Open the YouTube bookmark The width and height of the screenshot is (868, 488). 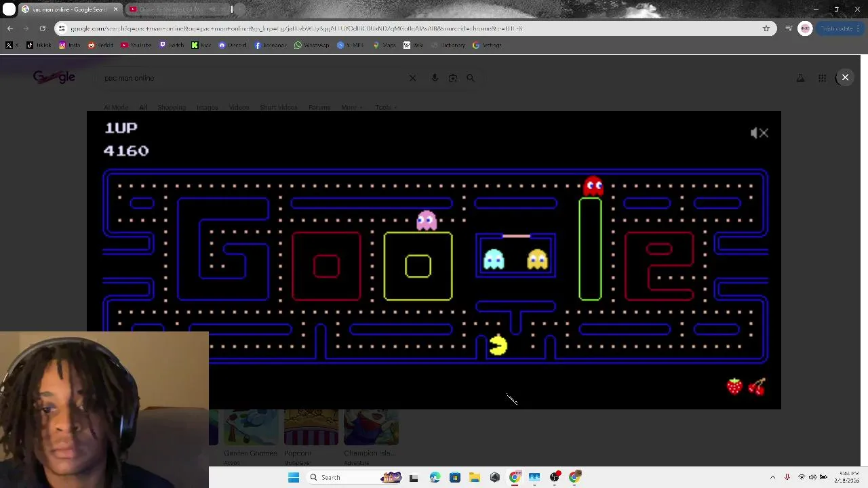[x=136, y=45]
